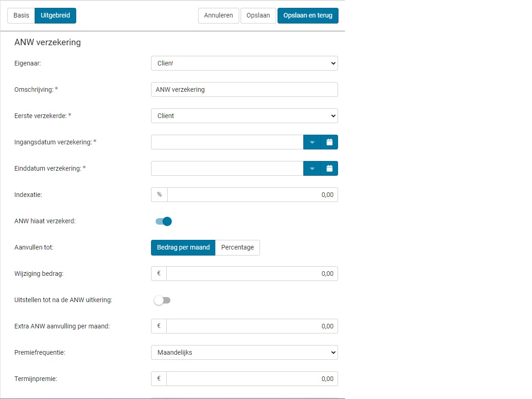Open the Eerste verzekerde dropdown

(x=244, y=116)
